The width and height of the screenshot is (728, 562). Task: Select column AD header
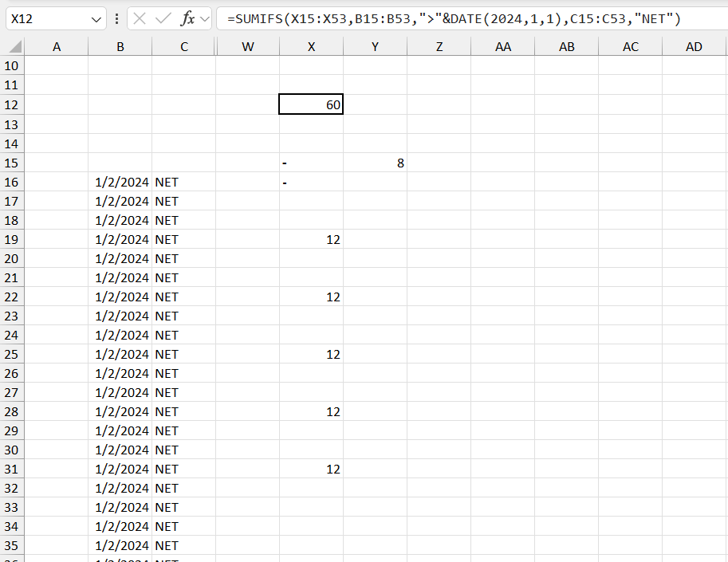[694, 46]
